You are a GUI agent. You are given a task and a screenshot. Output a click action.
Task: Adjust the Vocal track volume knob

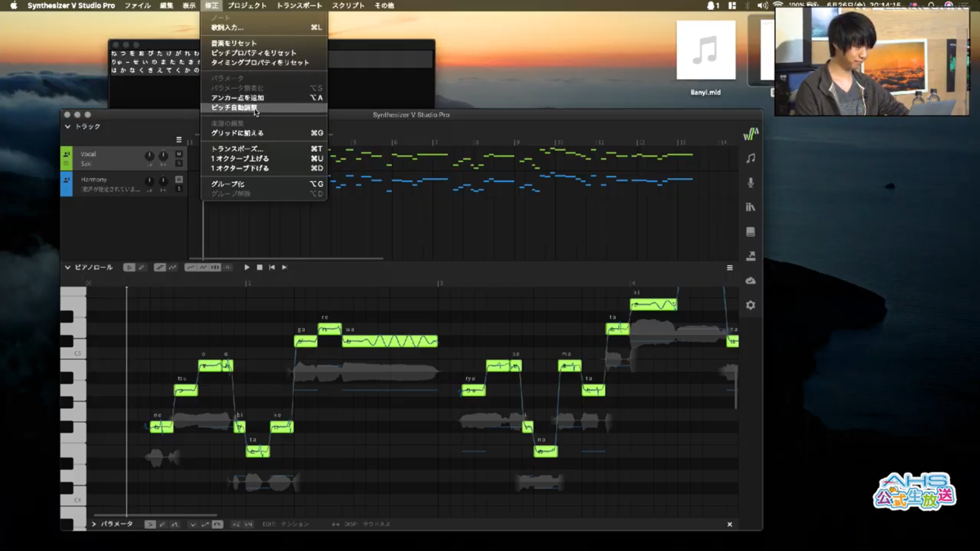[x=149, y=156]
